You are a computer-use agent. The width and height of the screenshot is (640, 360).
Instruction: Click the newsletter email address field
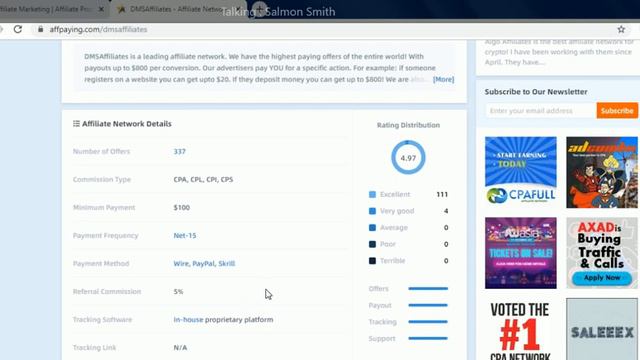point(540,111)
